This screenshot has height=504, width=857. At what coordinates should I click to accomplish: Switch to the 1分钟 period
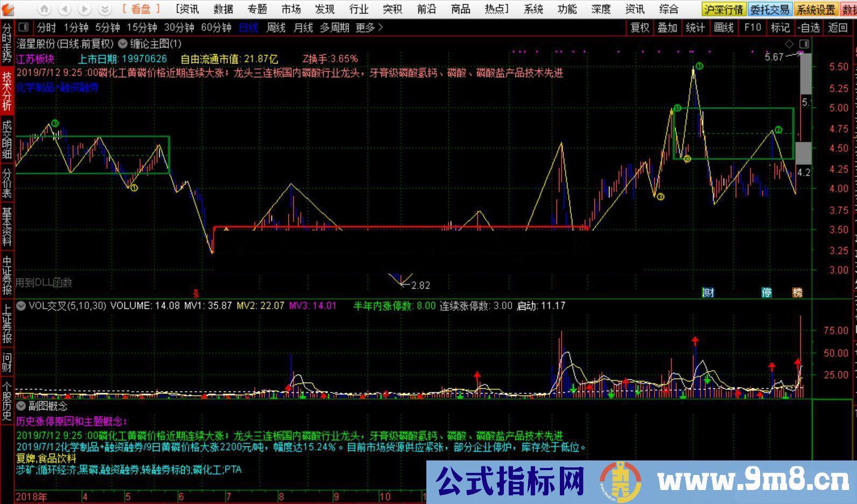[x=76, y=27]
